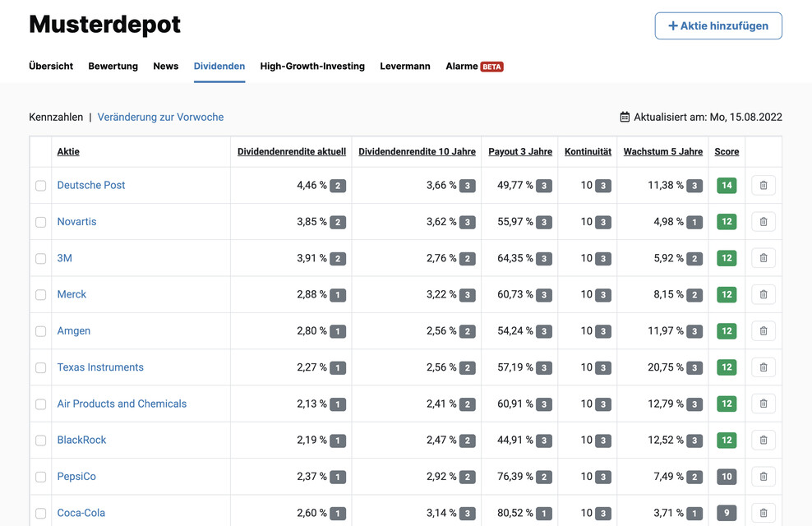
Task: Click the trash icon for Novartis
Action: (764, 222)
